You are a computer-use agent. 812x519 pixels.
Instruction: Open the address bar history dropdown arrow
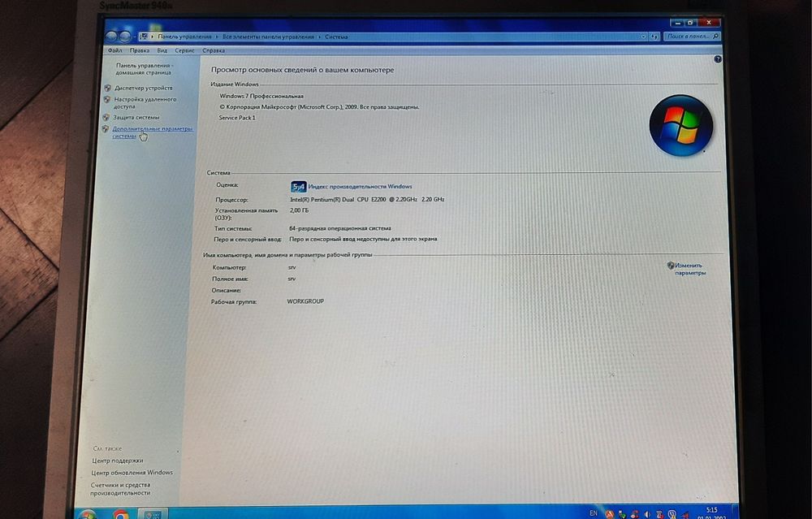tap(644, 37)
